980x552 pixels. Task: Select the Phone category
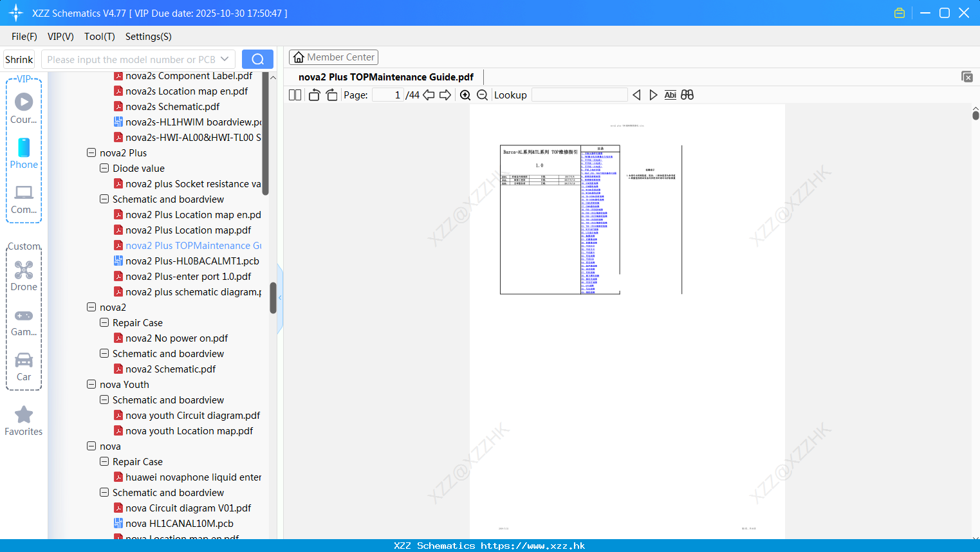[x=24, y=153]
